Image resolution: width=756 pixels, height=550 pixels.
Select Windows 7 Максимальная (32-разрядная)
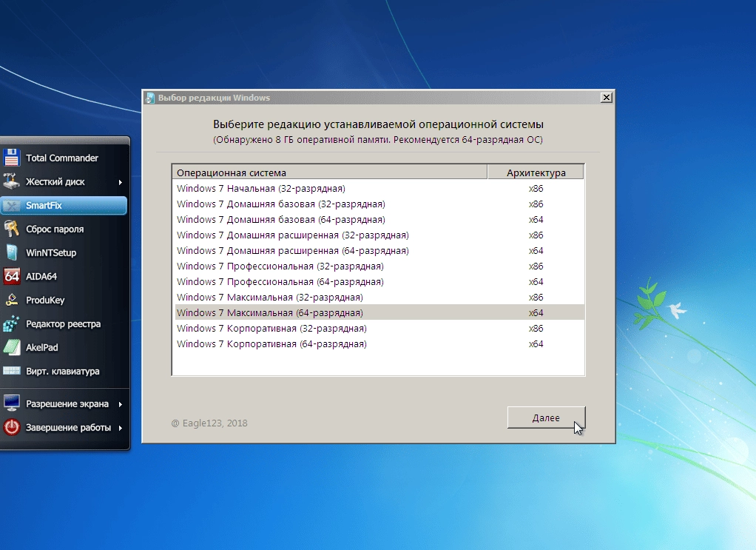(379, 297)
